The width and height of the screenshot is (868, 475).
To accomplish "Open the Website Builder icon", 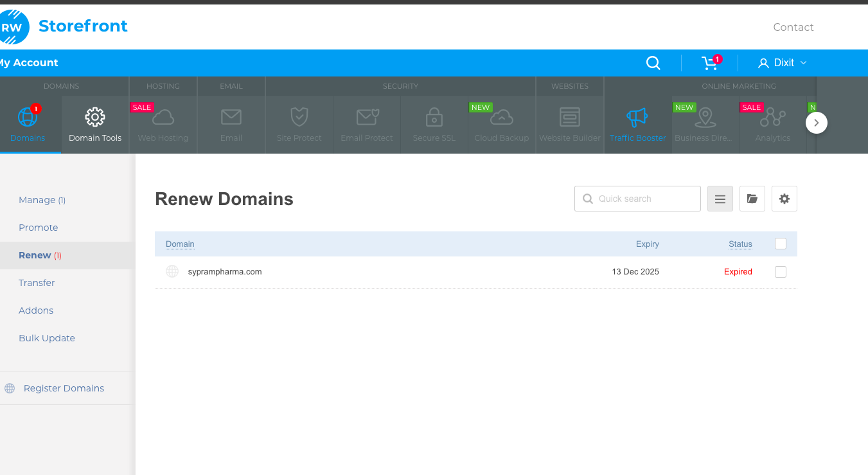I will 570,118.
